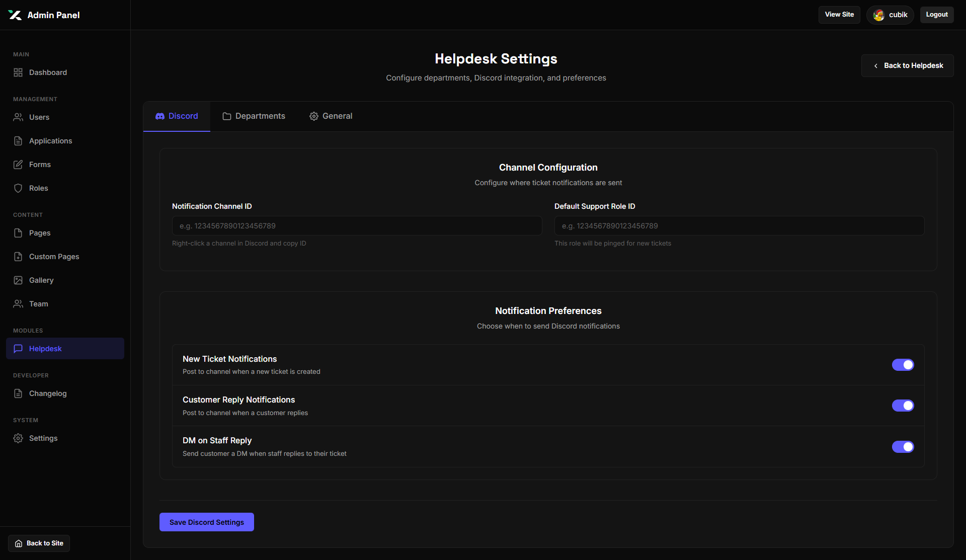Click the Admin Panel title text

[x=53, y=15]
